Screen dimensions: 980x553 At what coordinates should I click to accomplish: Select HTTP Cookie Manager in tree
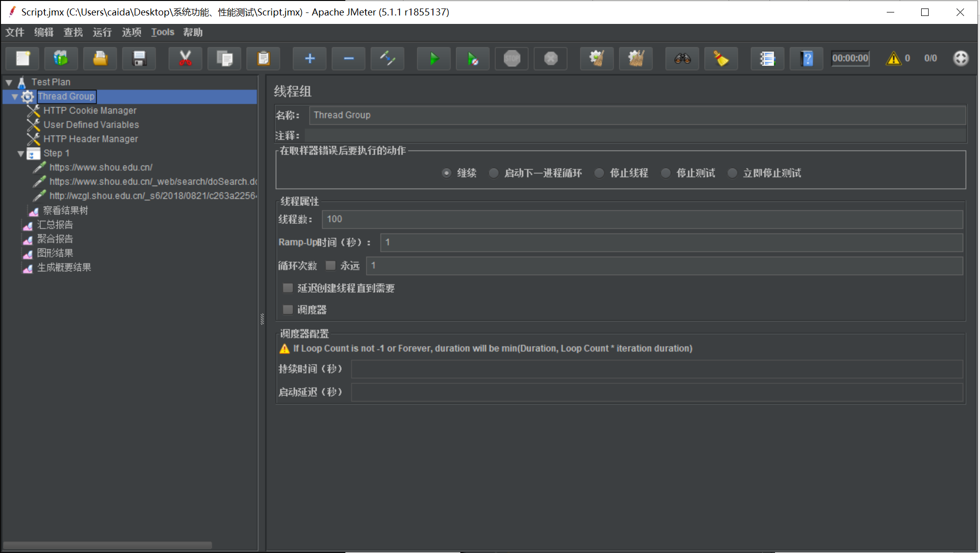point(90,111)
